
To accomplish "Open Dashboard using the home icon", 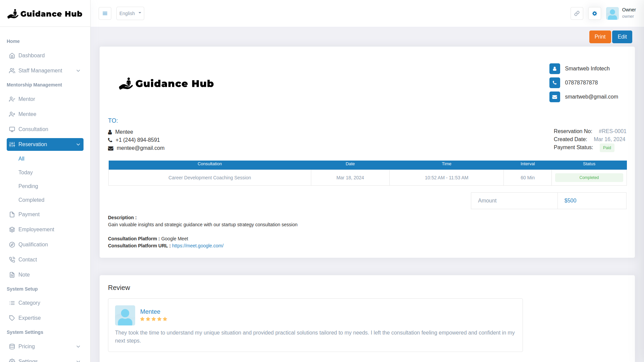I will pos(12,56).
